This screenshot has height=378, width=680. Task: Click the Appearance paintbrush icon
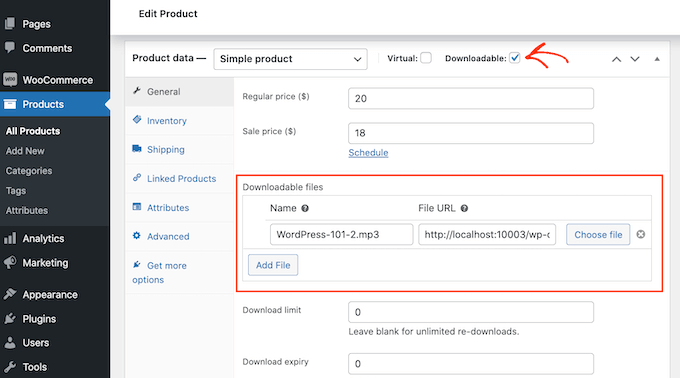(10, 294)
